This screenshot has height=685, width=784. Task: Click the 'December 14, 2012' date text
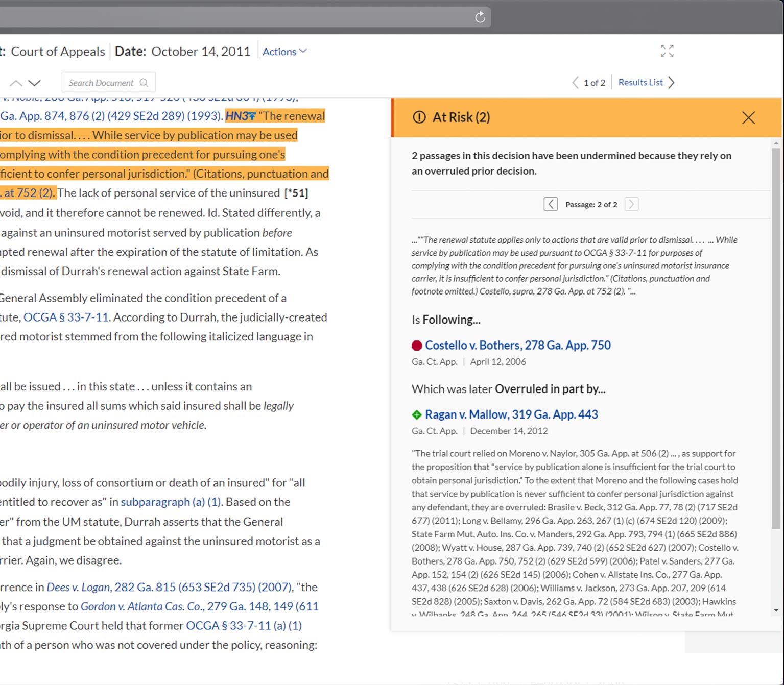[509, 431]
